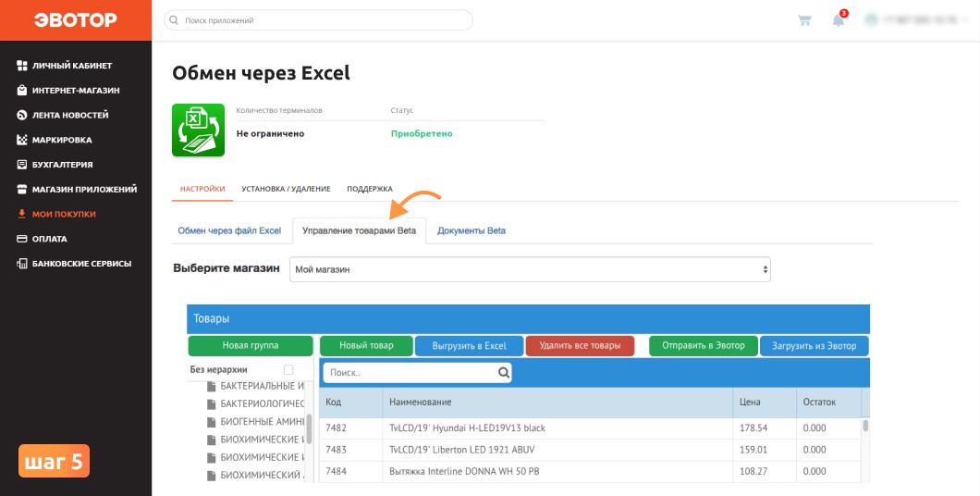The width and height of the screenshot is (980, 496).
Task: Click the Магазин приложений store icon
Action: pyautogui.click(x=21, y=189)
